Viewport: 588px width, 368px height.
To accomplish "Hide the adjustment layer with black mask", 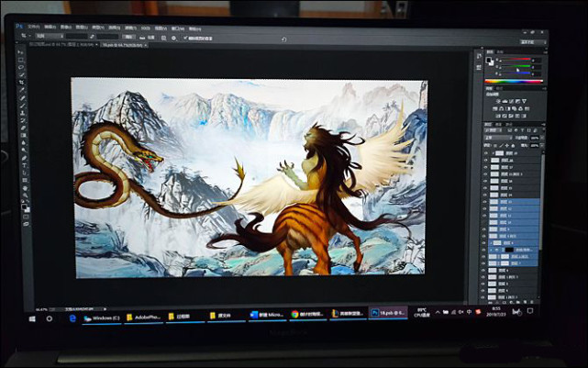I will click(x=484, y=250).
